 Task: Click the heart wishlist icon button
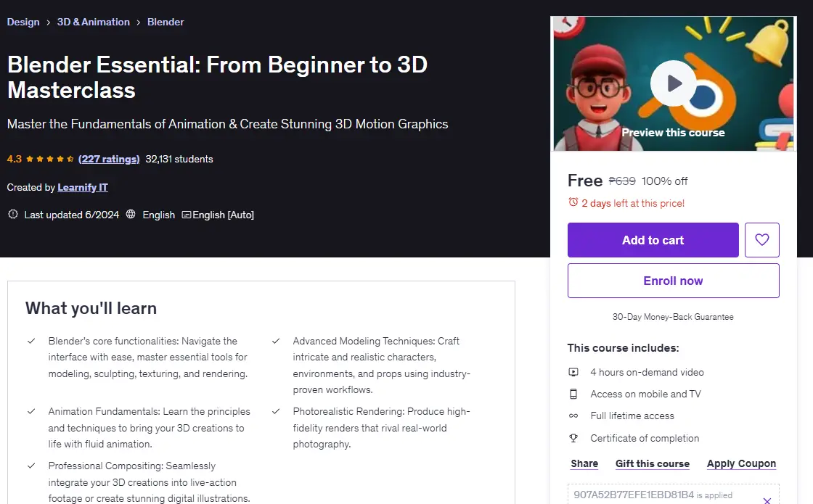761,240
